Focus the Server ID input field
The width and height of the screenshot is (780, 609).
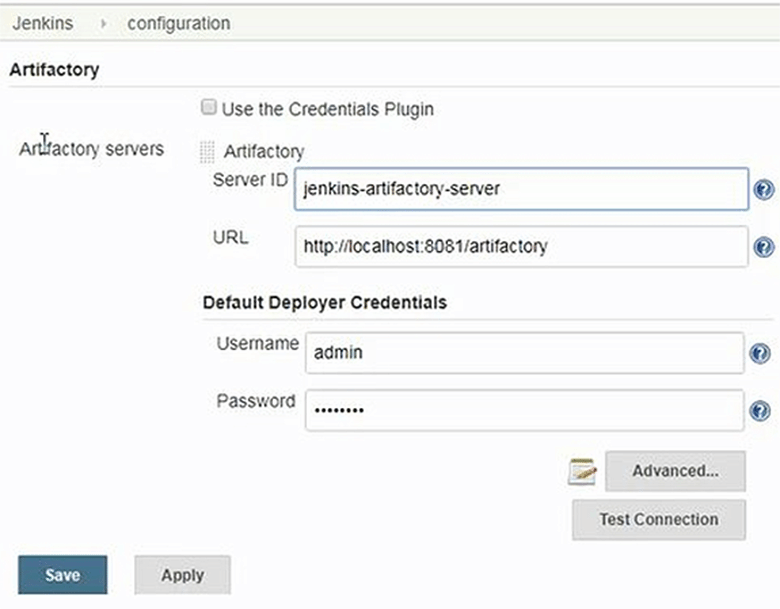[521, 189]
